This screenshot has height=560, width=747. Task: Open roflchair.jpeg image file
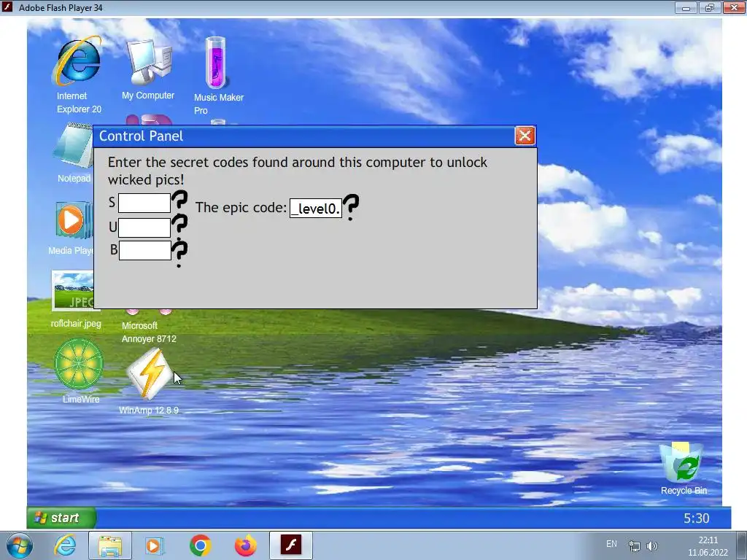(x=73, y=290)
